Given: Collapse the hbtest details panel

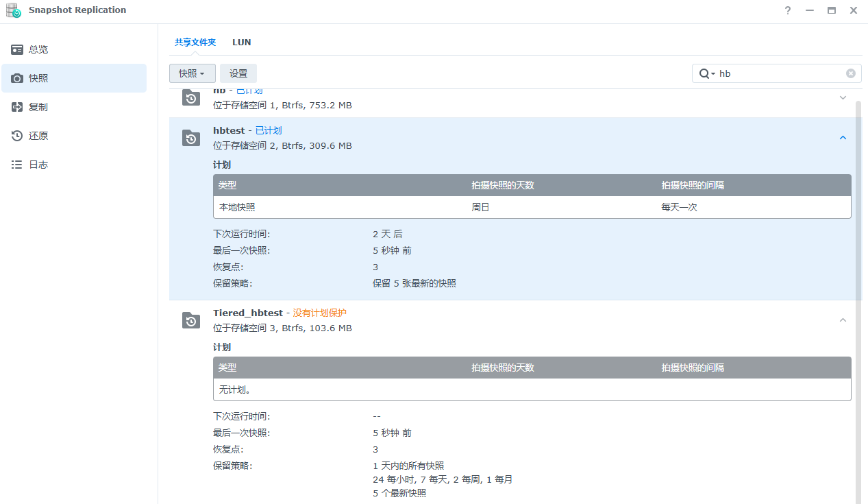Looking at the screenshot, I should pos(843,138).
